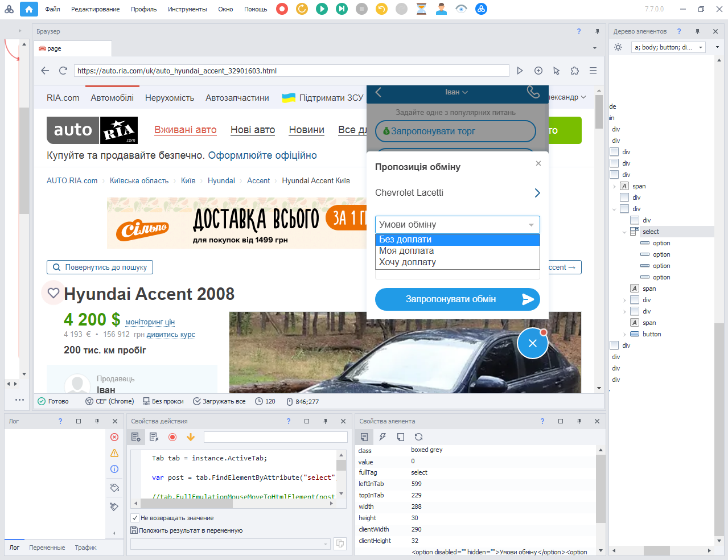Screen dimensions: 728x560
Task: Click the heart favorite icon near Hyundai Accent
Action: point(54,293)
